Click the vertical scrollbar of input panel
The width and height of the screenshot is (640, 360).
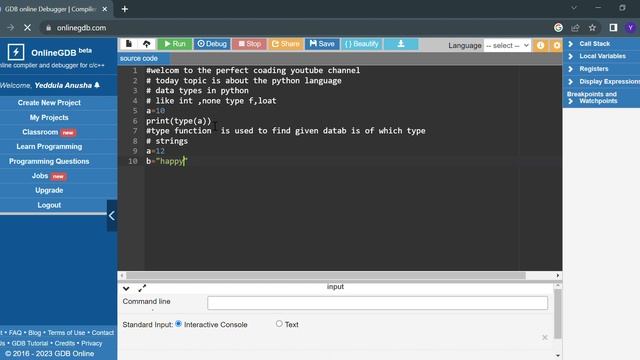(558, 314)
